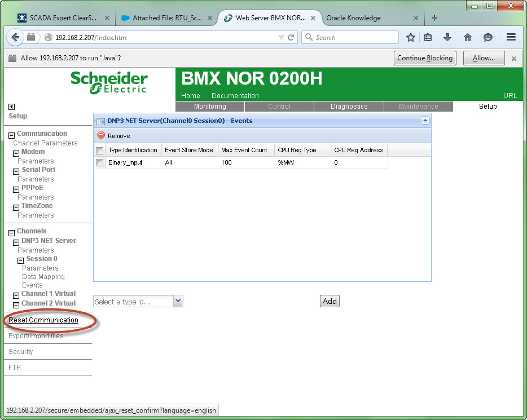Open a new browser tab
The width and height of the screenshot is (527, 420).
434,18
